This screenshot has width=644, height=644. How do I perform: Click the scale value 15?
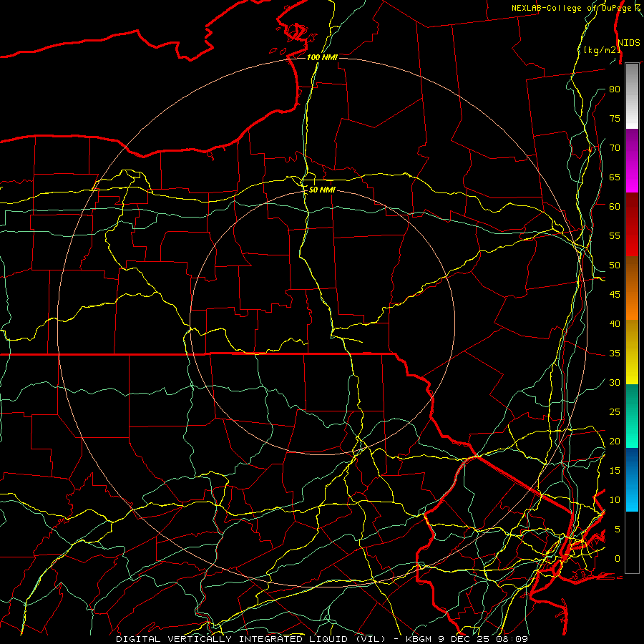[615, 471]
